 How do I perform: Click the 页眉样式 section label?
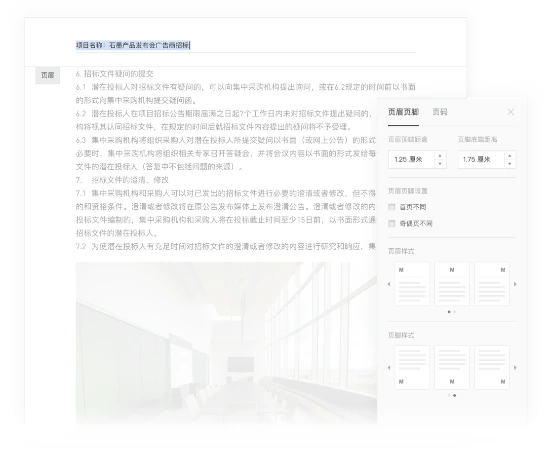(x=401, y=251)
